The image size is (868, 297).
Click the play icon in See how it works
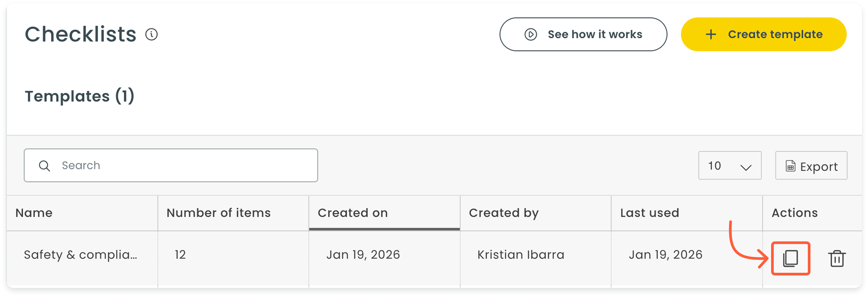pyautogui.click(x=530, y=34)
